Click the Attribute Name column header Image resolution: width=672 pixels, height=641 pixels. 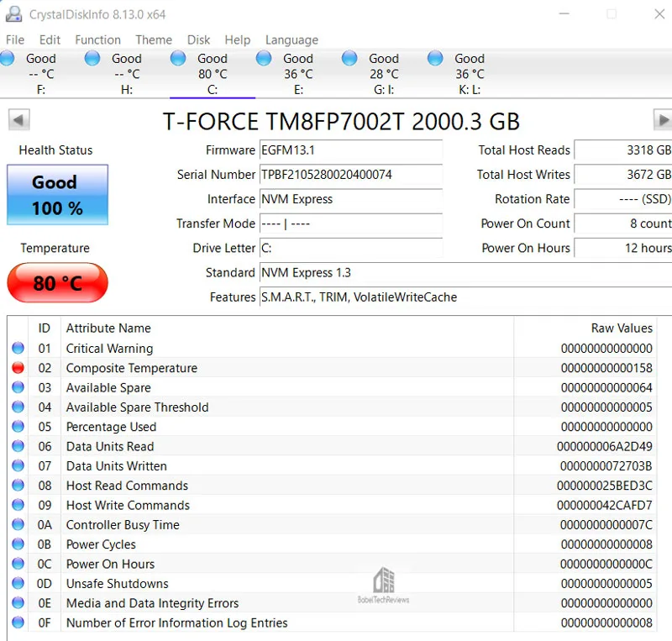click(x=287, y=328)
